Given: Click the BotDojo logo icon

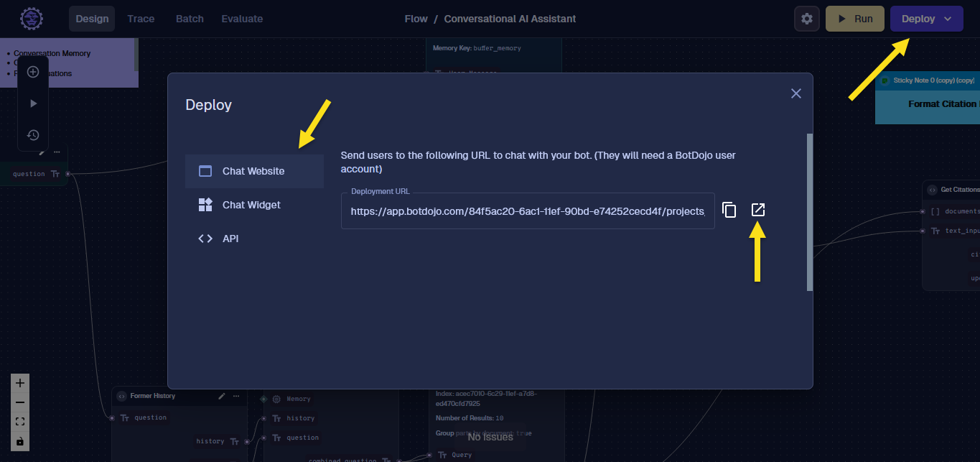Looking at the screenshot, I should [x=31, y=19].
